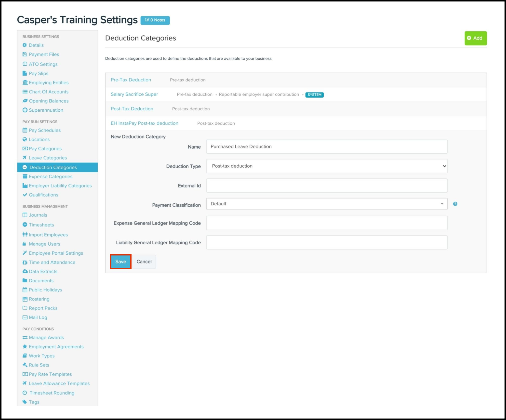Open the Salary Sacrifice Super entry

[134, 94]
